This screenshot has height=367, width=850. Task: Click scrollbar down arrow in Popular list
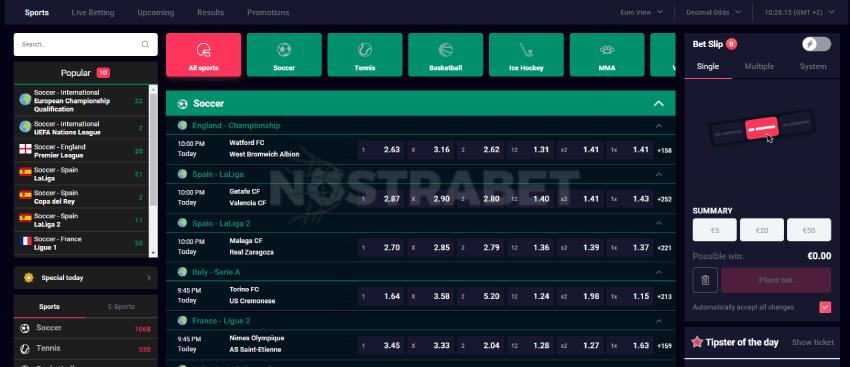click(x=153, y=253)
